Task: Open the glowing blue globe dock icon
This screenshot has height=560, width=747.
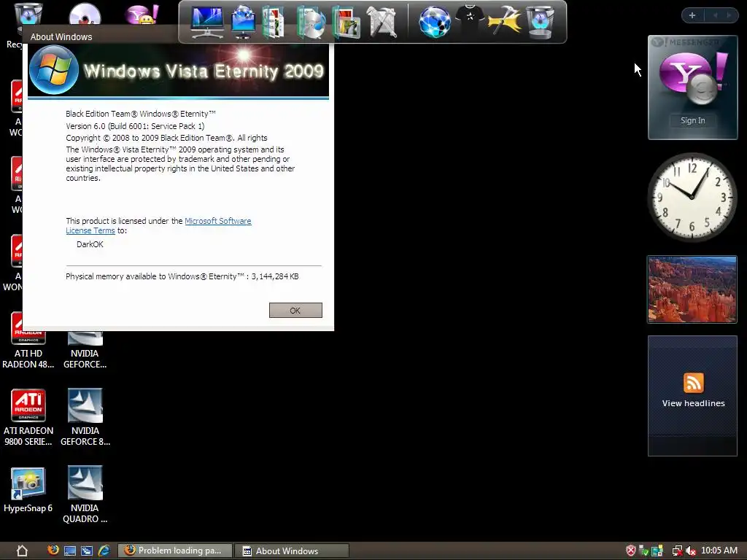Action: (x=435, y=22)
